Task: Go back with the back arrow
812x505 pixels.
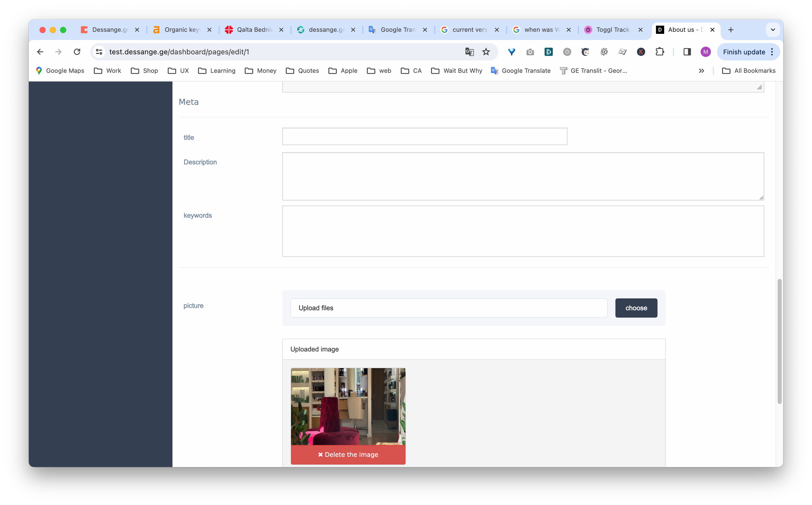Action: (40, 52)
